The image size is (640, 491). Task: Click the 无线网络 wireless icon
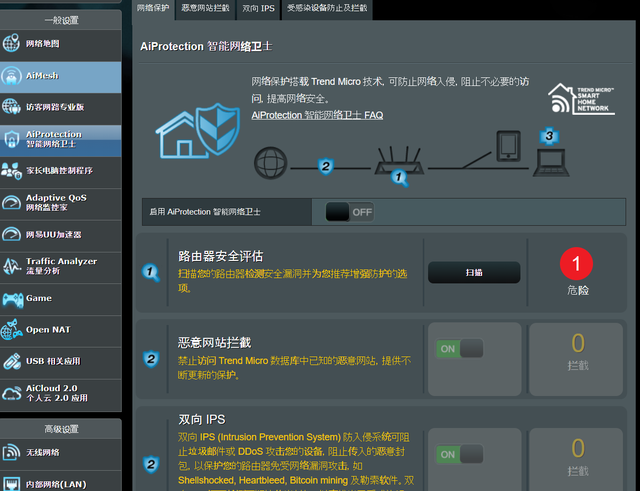pos(11,452)
